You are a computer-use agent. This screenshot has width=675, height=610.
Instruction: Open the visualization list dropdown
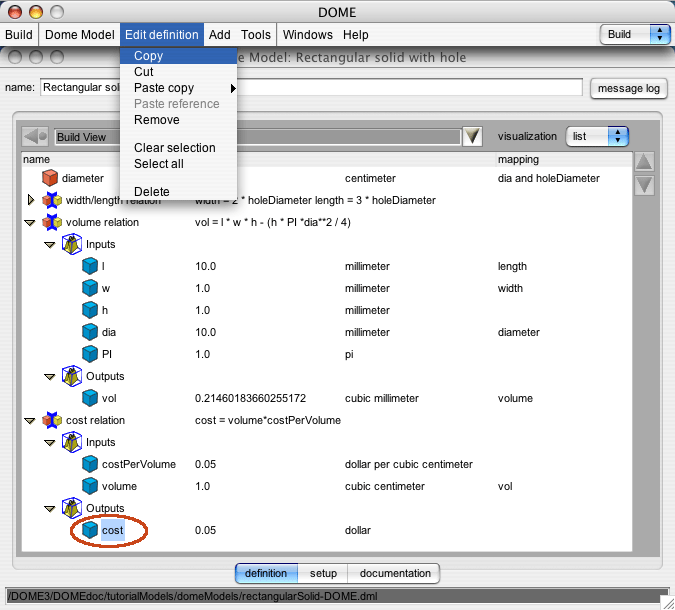[597, 136]
